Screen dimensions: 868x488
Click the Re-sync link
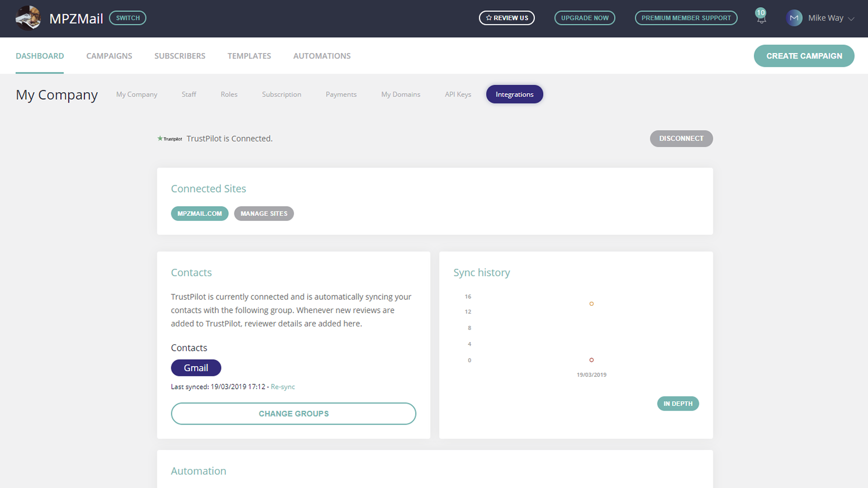283,387
